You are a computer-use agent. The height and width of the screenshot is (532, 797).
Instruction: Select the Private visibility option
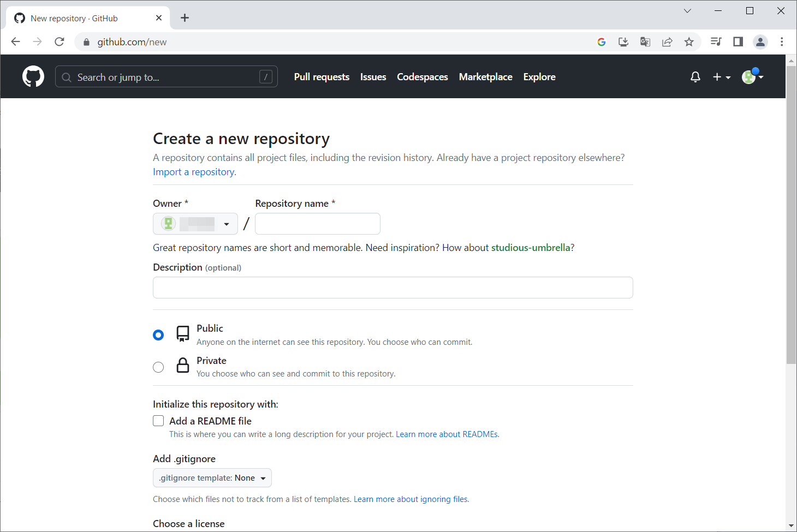158,367
